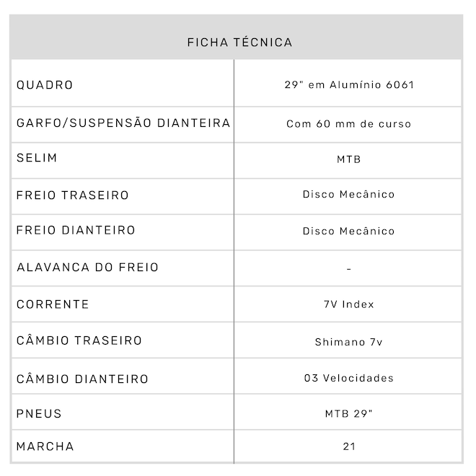This screenshot has width=476, height=476.
Task: Click the CÂMBIO TRASEIRO label
Action: pyautogui.click(x=79, y=340)
